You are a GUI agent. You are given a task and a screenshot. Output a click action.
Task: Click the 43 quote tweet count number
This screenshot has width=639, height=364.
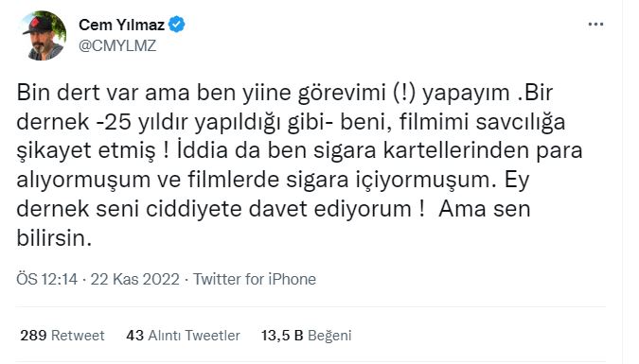click(134, 336)
